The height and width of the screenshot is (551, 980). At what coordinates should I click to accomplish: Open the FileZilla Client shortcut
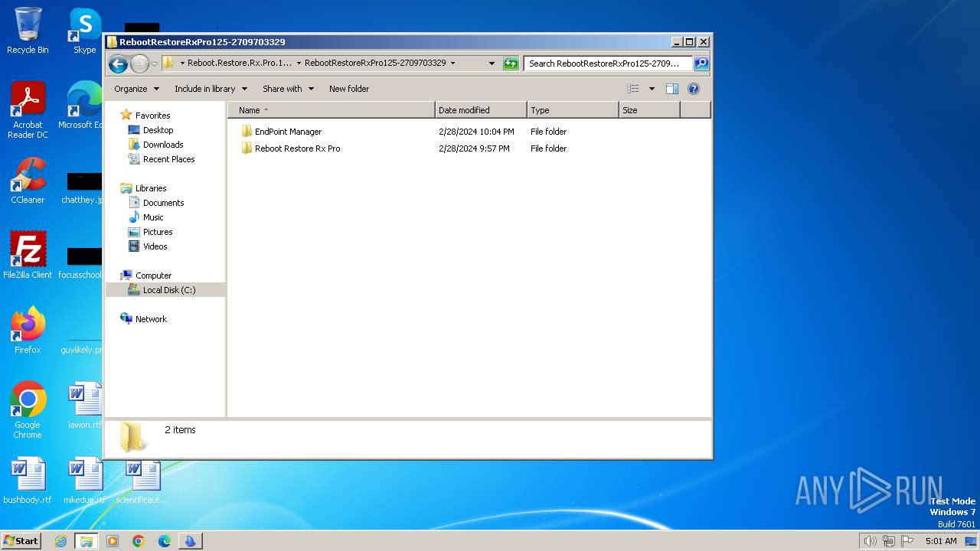28,255
